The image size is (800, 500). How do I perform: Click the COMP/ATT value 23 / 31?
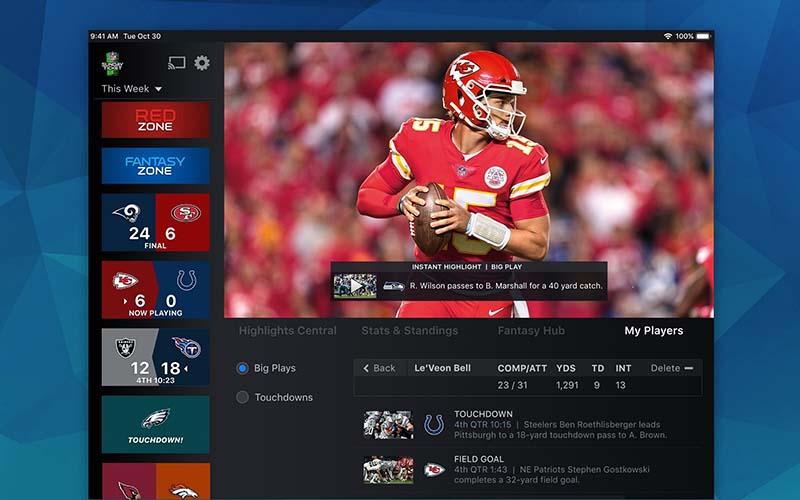(x=512, y=385)
